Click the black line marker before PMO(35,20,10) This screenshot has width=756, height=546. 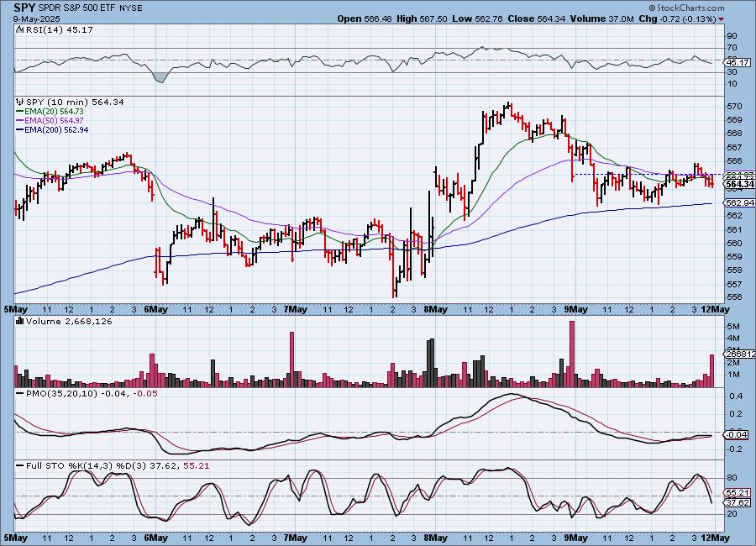[20, 394]
